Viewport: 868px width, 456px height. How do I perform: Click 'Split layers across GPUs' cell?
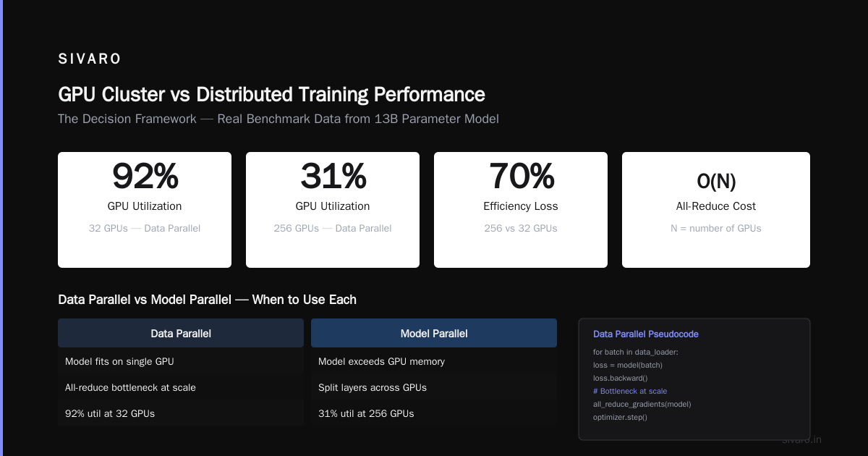pos(434,387)
